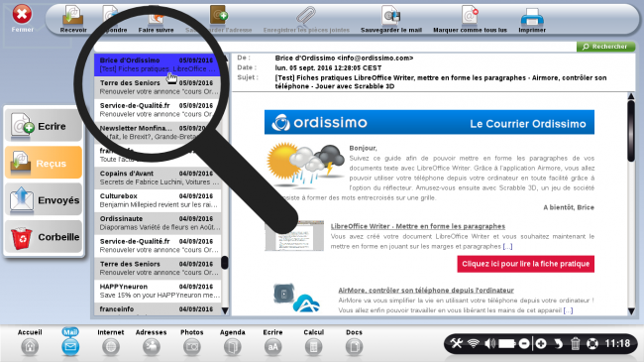Click the message pane scrollbar thumb
This screenshot has width=644, height=362.
click(x=631, y=131)
